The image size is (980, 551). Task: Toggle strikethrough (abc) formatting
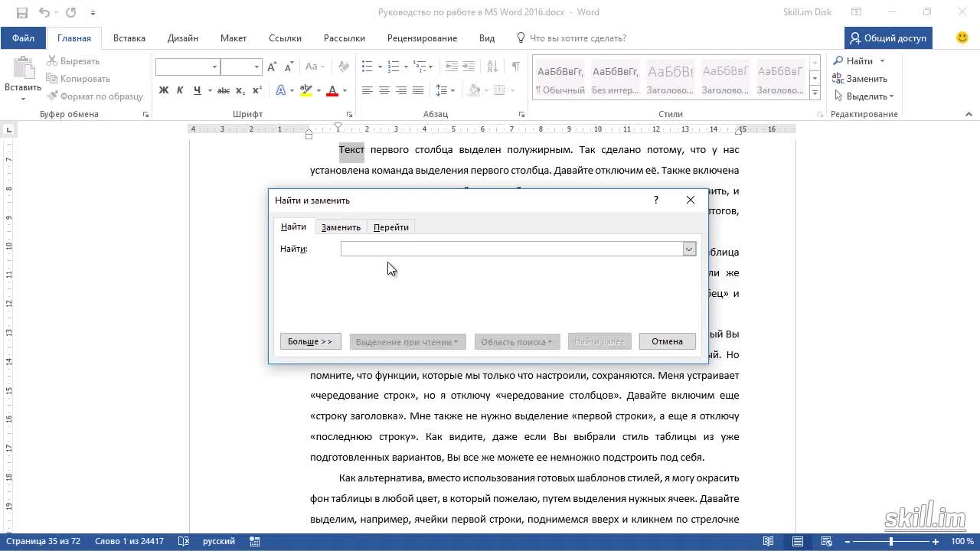pos(224,90)
